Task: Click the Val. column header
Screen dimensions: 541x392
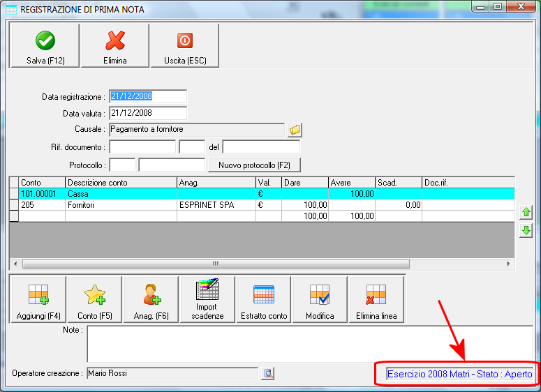Action: (269, 183)
